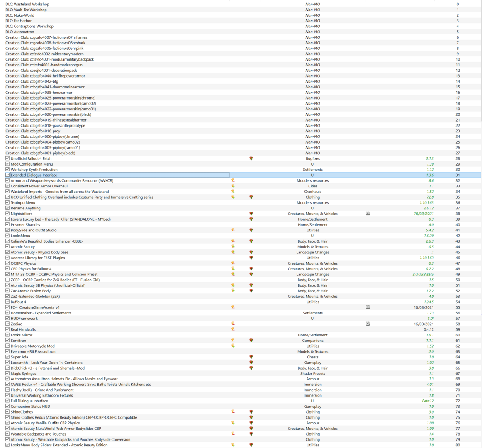482x448 pixels.
Task: Uncheck the Unofficial Fallout 4 Patch mod
Action: [7, 158]
